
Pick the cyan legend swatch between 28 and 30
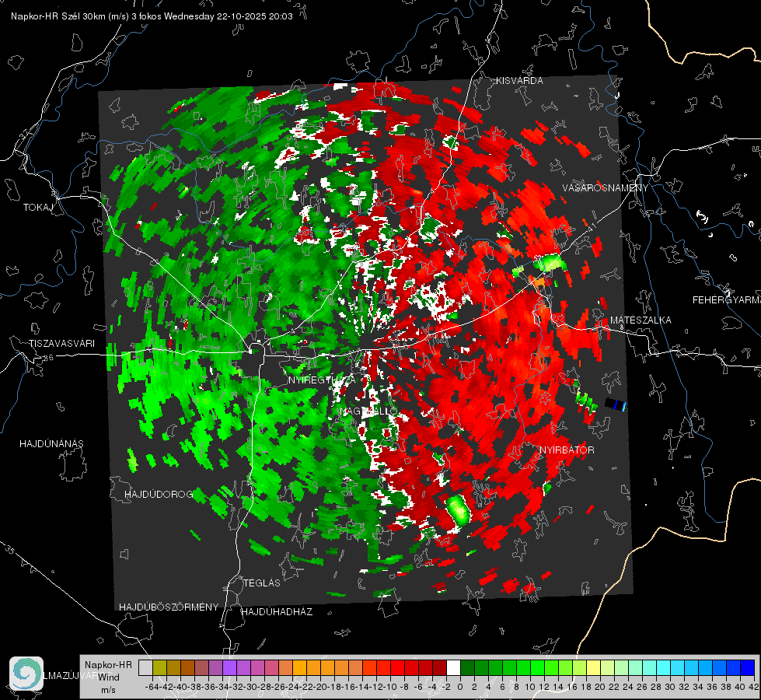(663, 668)
